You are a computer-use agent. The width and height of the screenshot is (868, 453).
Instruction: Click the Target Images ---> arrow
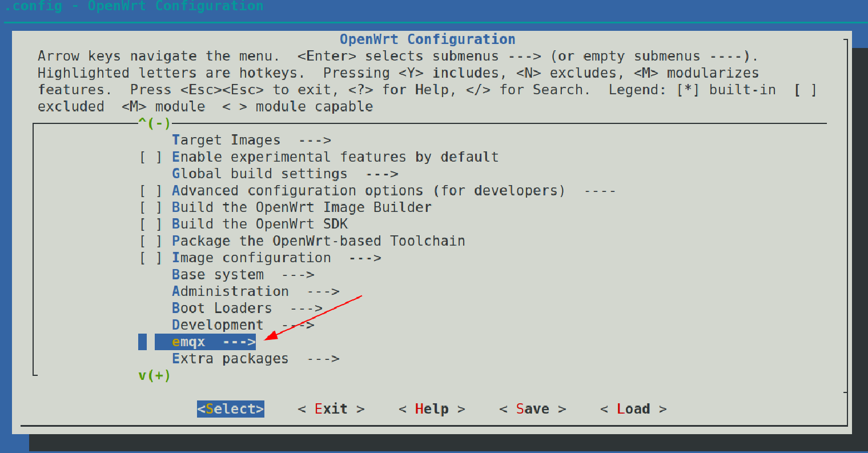315,141
